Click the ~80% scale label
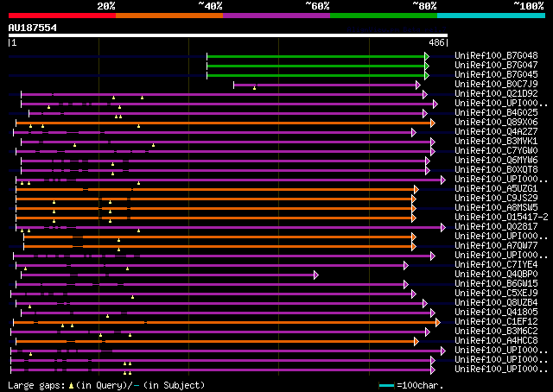The height and width of the screenshot is (392, 553). click(x=424, y=6)
